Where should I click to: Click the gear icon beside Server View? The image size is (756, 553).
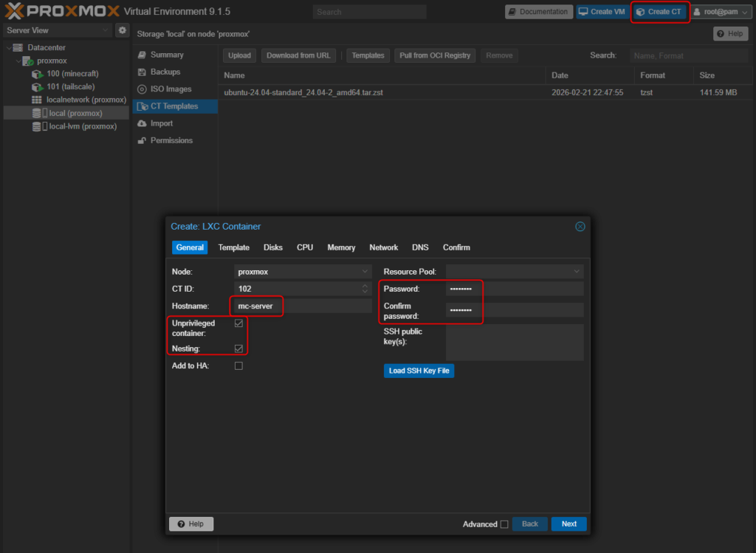click(x=122, y=30)
